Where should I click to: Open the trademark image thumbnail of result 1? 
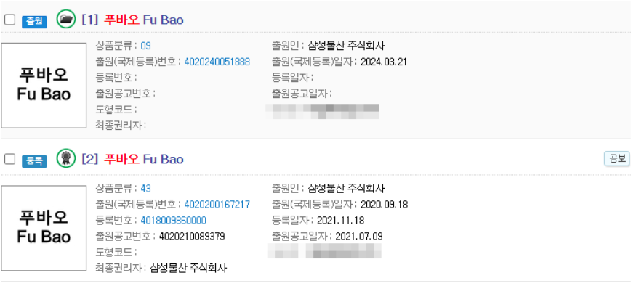(44, 86)
